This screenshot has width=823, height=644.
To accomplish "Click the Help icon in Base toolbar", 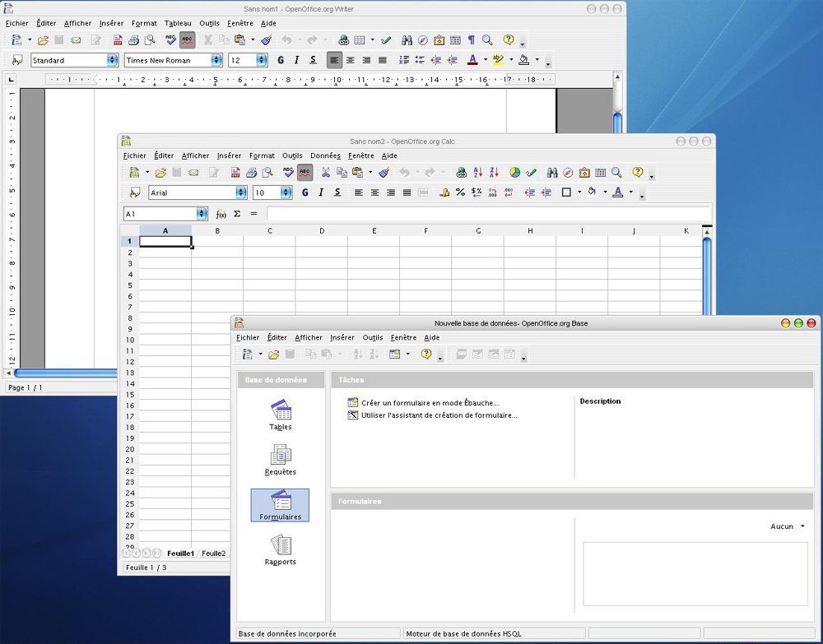I will coord(426,354).
